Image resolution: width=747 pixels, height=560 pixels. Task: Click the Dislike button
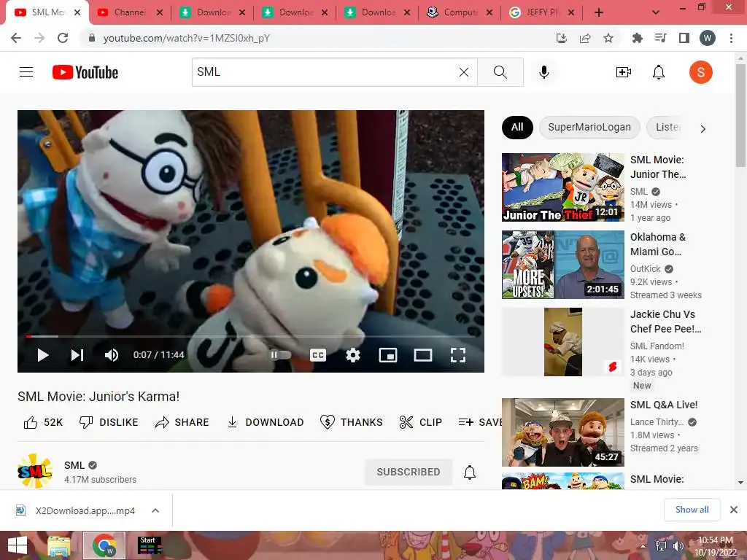pyautogui.click(x=109, y=422)
